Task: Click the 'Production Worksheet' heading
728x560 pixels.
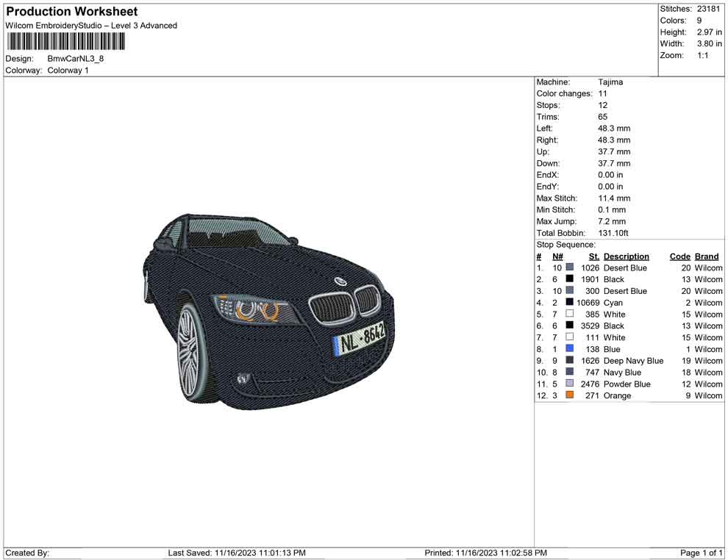Action: tap(72, 12)
